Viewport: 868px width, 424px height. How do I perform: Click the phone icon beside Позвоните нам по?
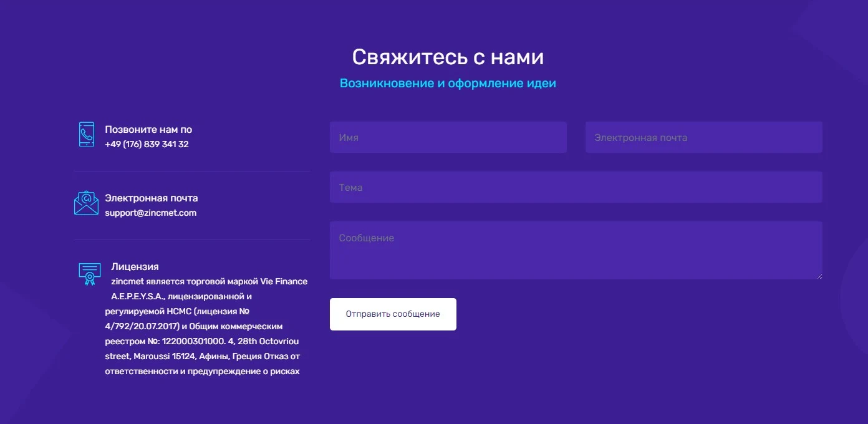pos(87,135)
